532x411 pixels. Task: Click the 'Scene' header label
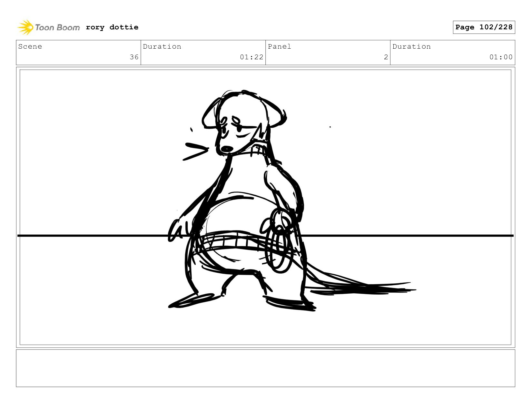[30, 46]
